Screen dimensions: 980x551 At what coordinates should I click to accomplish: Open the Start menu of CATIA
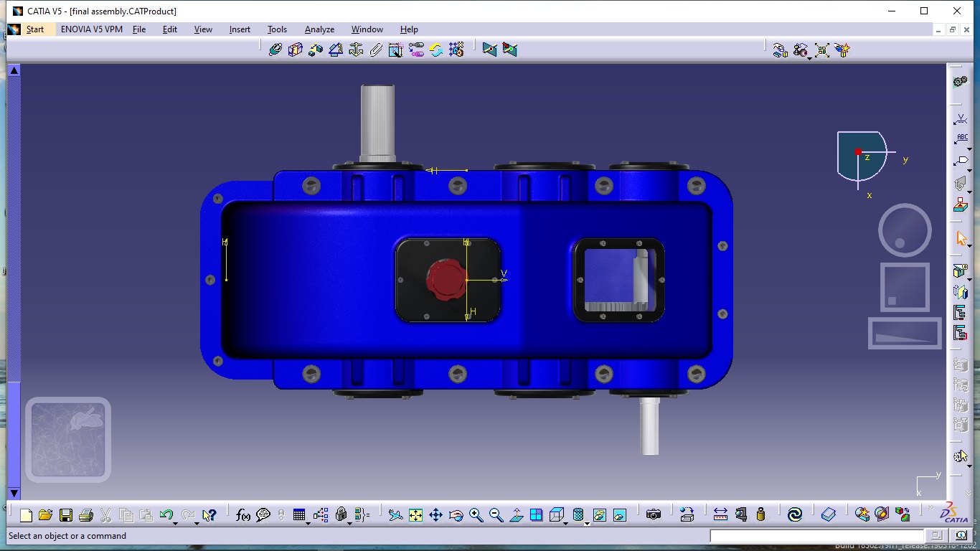click(x=35, y=29)
